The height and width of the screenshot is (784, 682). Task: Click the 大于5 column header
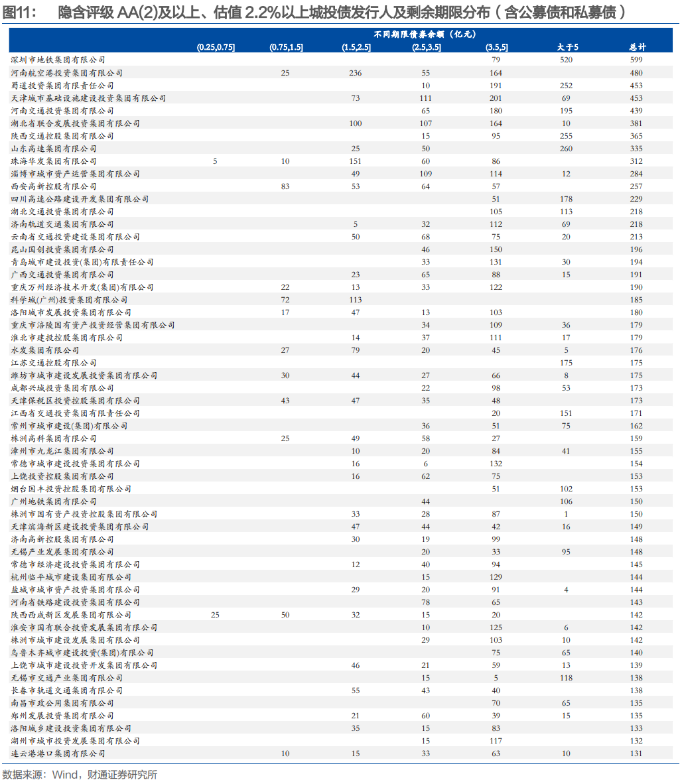(567, 47)
